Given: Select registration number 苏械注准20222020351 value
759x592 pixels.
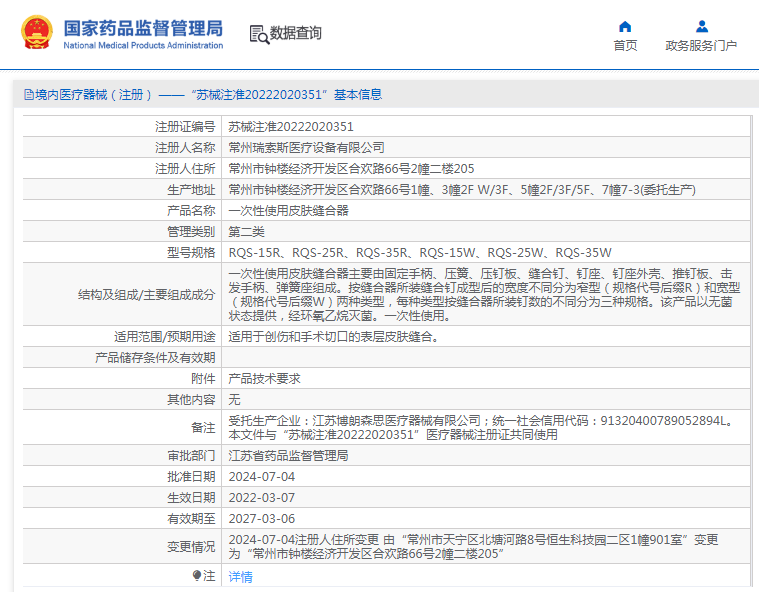Looking at the screenshot, I should [291, 127].
